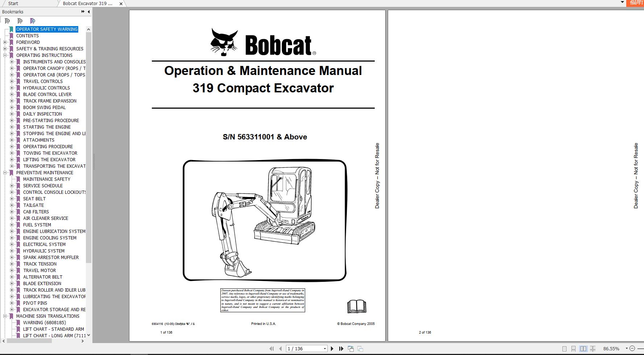The height and width of the screenshot is (355, 644).
Task: Go to the last page with skip-forward icon
Action: 341,348
